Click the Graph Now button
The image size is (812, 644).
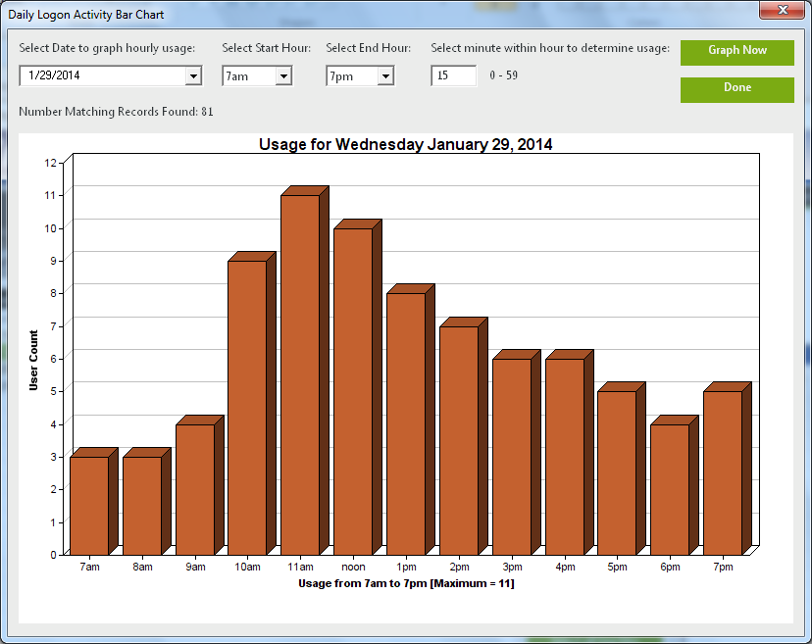click(736, 53)
